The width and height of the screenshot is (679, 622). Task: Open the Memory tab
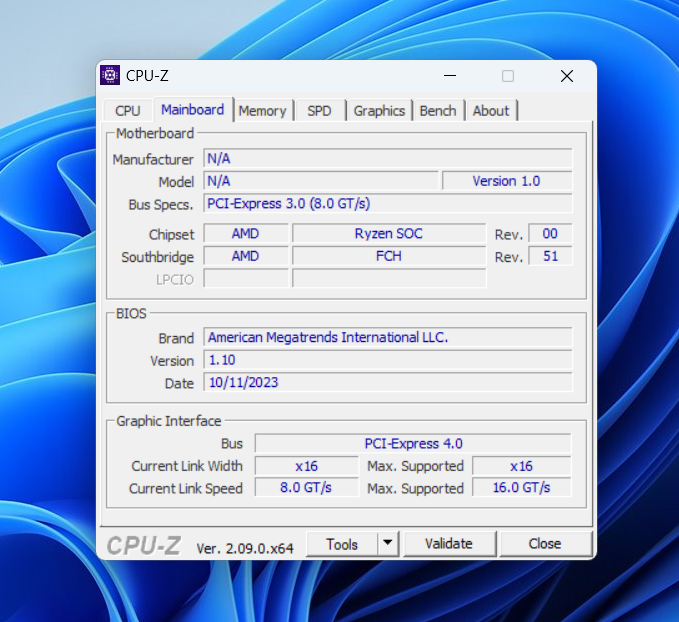[262, 111]
